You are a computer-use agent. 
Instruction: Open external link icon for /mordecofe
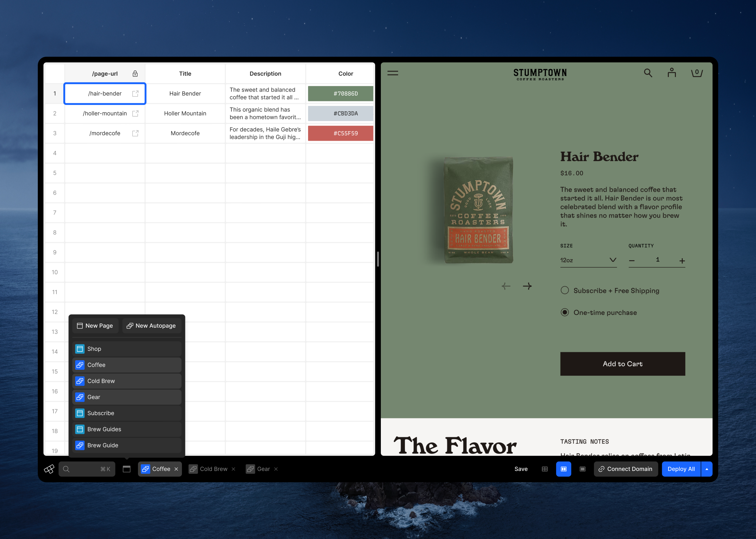tap(135, 133)
